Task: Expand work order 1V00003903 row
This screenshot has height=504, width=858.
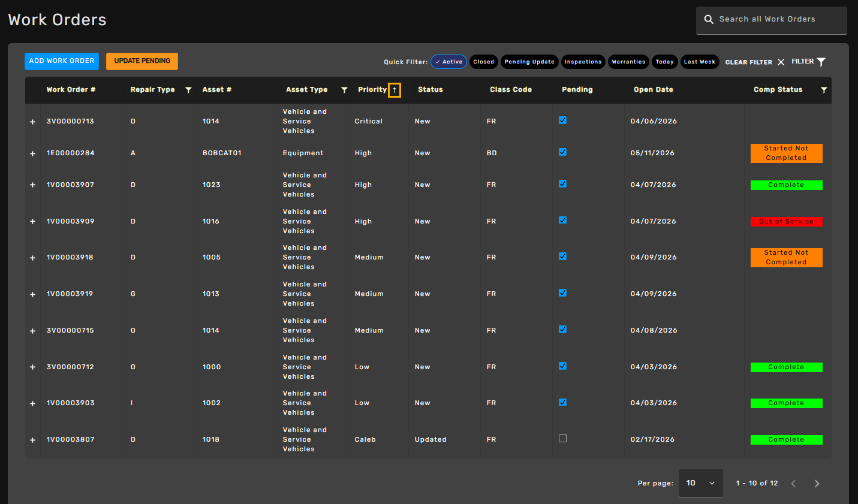Action: coord(33,403)
